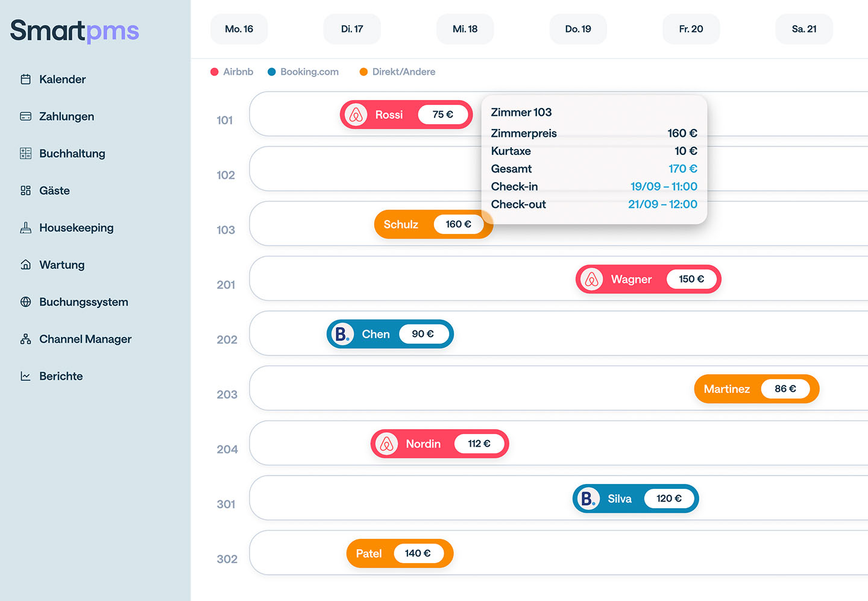The width and height of the screenshot is (868, 601).
Task: Click the Zahlungen credit card icon
Action: point(25,116)
